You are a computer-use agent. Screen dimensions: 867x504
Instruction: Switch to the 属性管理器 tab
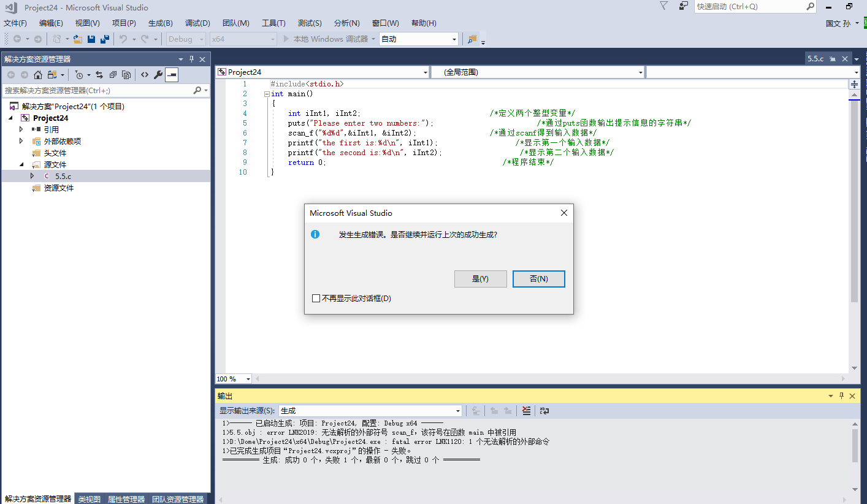[126, 499]
